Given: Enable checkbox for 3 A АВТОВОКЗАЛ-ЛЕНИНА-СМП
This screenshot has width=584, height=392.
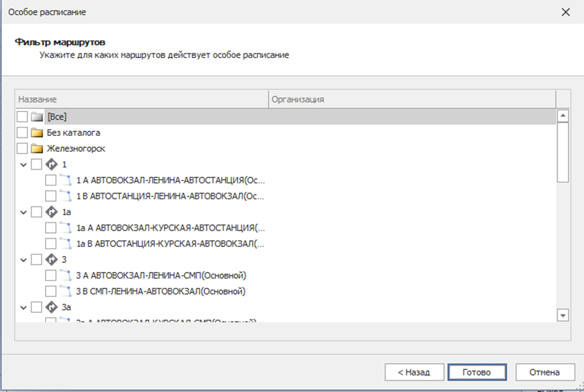Looking at the screenshot, I should coord(51,276).
